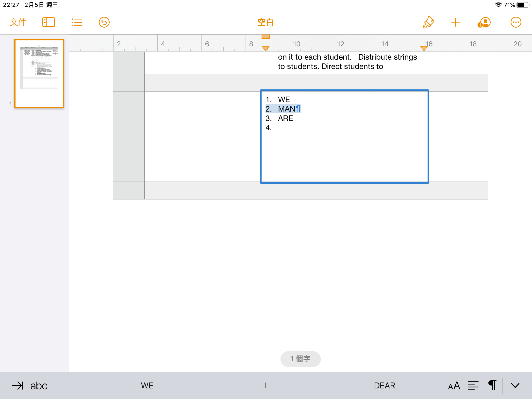Image resolution: width=532 pixels, height=399 pixels.
Task: Select the page 1 thumbnail
Action: tap(39, 73)
